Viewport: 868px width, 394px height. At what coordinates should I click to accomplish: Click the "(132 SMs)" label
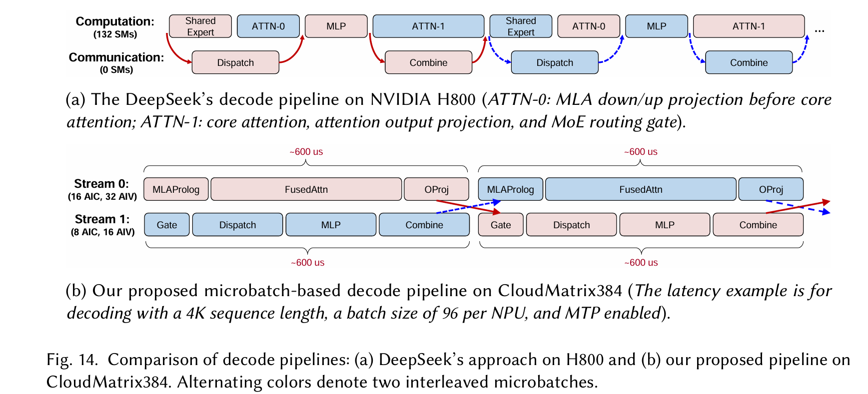115,34
